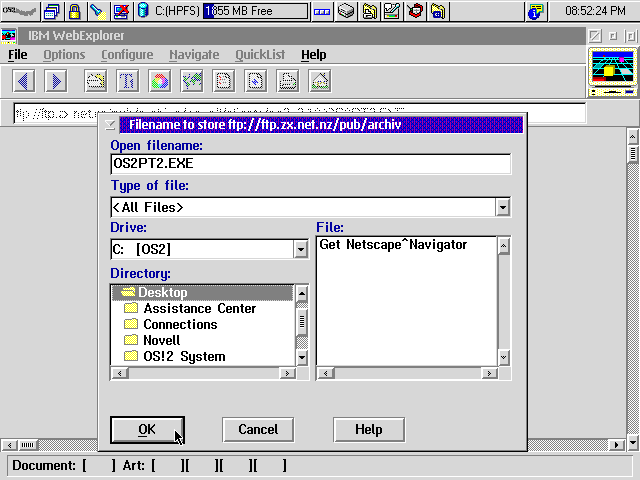Open the Help menu

click(x=313, y=55)
